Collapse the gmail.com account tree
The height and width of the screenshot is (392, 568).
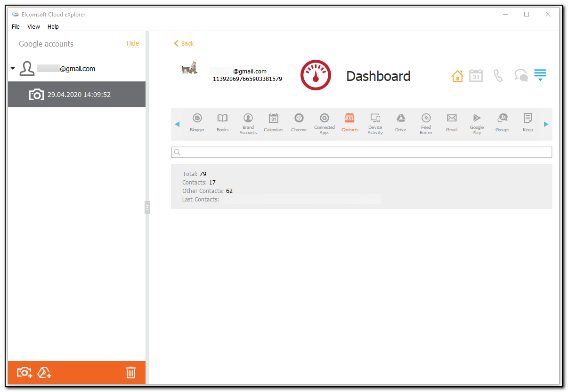tap(12, 68)
